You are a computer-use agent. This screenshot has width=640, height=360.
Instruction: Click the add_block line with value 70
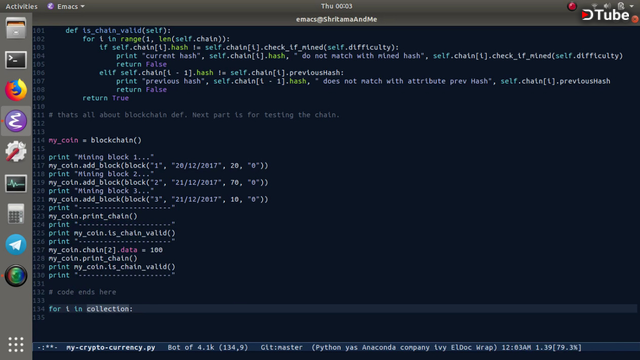click(x=158, y=182)
